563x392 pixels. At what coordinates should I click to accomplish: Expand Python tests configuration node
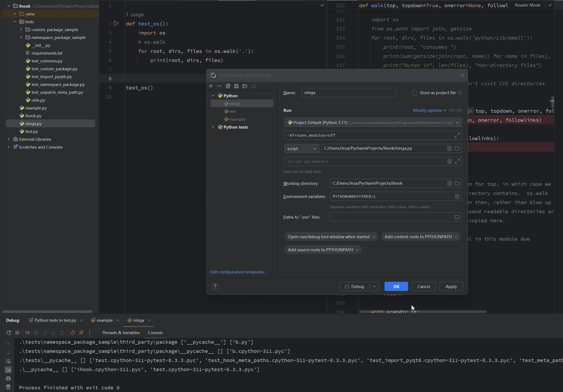coord(213,127)
